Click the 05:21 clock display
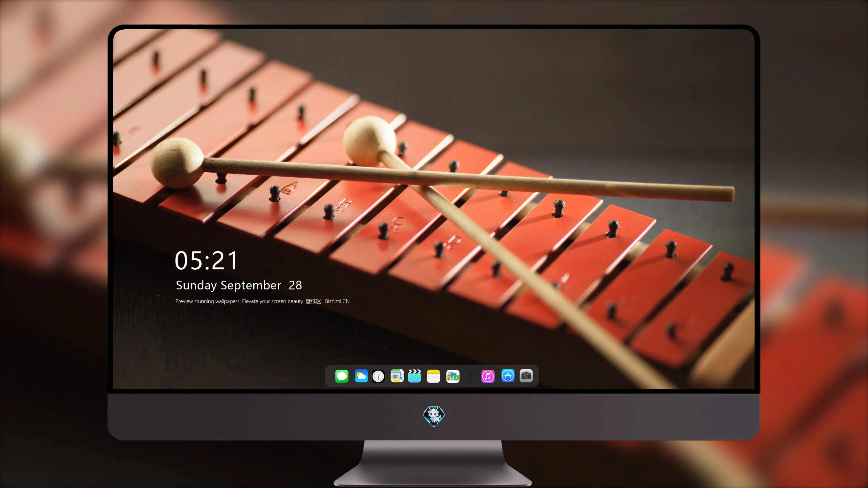868x488 pixels. [206, 260]
